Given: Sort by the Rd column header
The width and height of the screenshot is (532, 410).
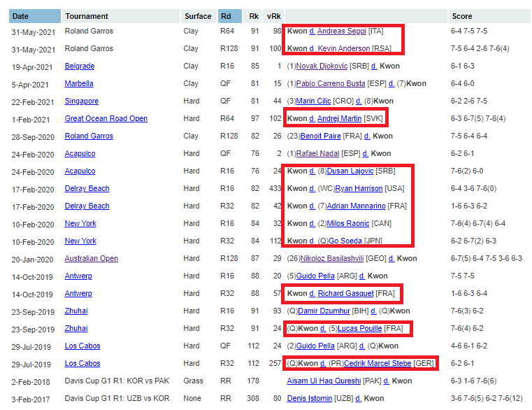Looking at the screenshot, I should [x=230, y=16].
